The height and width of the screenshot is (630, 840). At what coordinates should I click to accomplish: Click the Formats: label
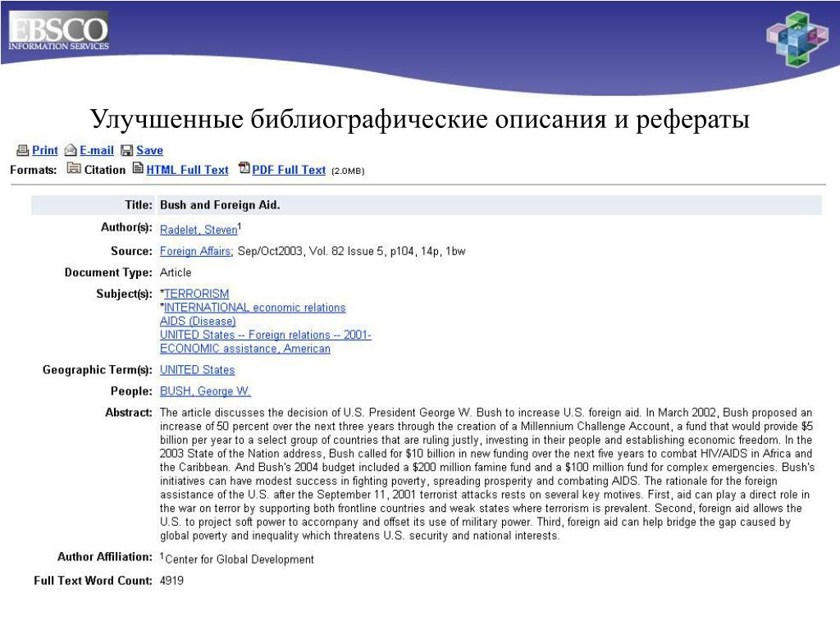pyautogui.click(x=33, y=170)
